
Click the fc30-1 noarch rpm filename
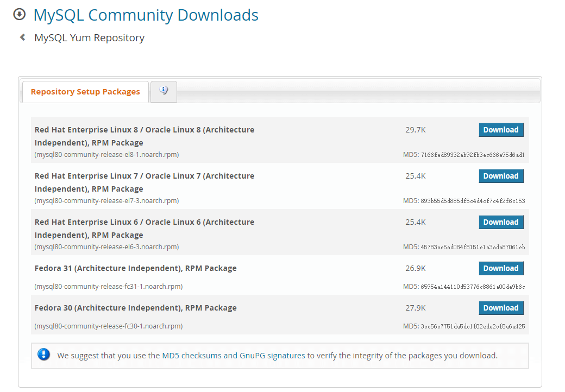click(109, 326)
